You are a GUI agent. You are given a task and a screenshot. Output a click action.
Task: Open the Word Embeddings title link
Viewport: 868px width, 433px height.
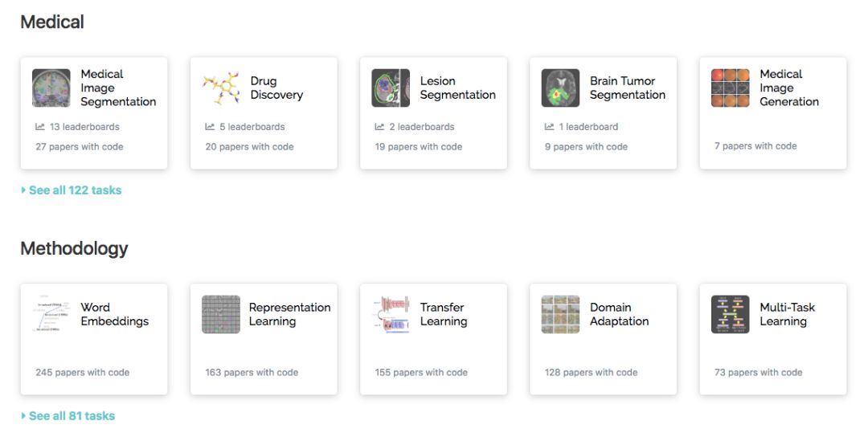click(x=114, y=314)
